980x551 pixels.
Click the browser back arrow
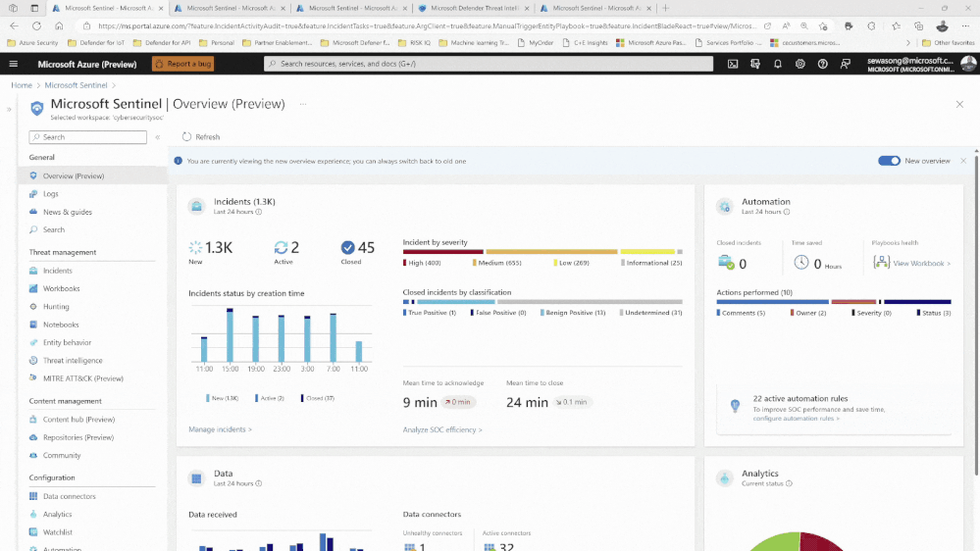(14, 26)
